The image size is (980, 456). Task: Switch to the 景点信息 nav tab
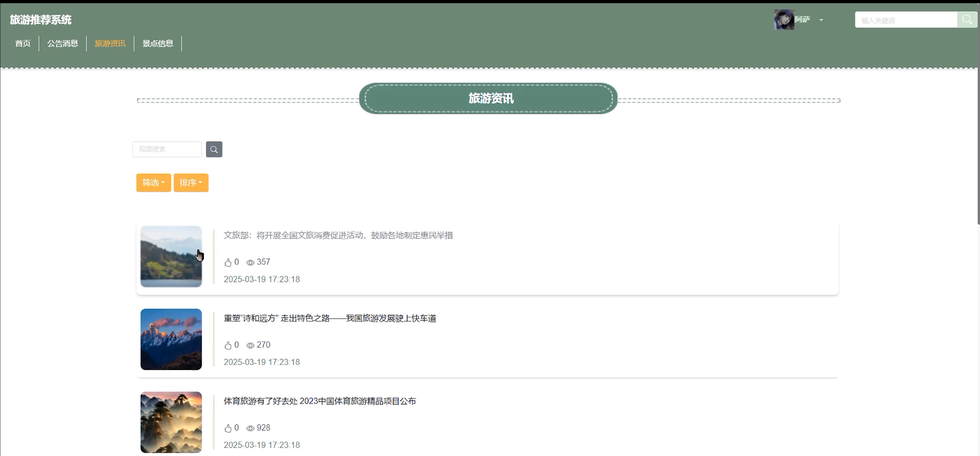point(158,43)
